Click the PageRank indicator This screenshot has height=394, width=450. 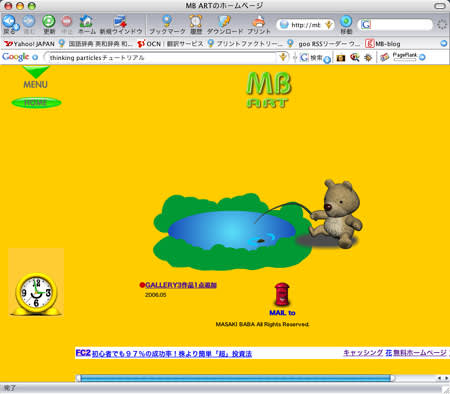coord(404,57)
